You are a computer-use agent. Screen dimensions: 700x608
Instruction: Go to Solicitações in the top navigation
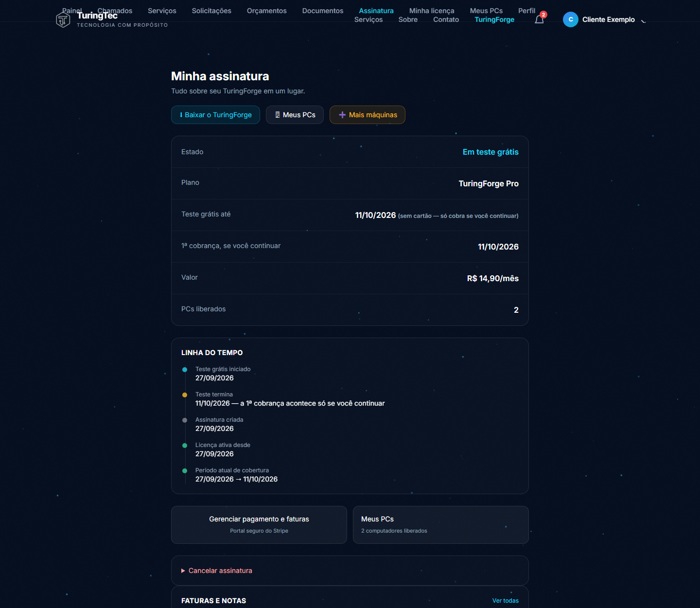click(211, 11)
